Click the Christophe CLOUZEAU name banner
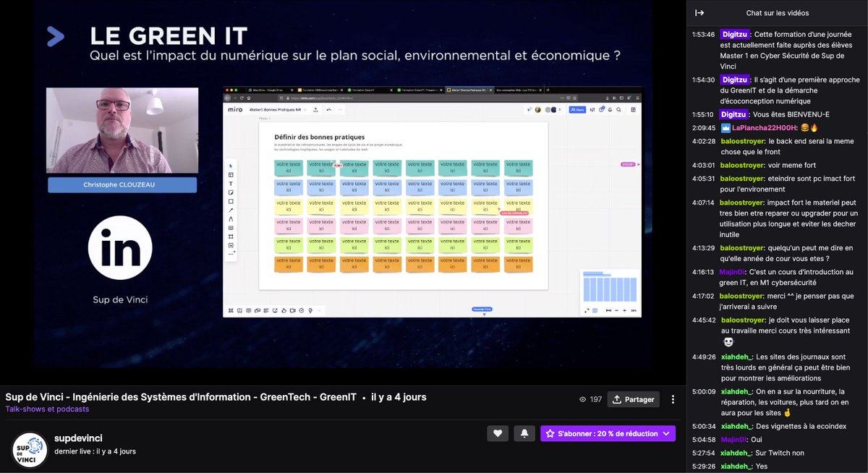 click(122, 185)
